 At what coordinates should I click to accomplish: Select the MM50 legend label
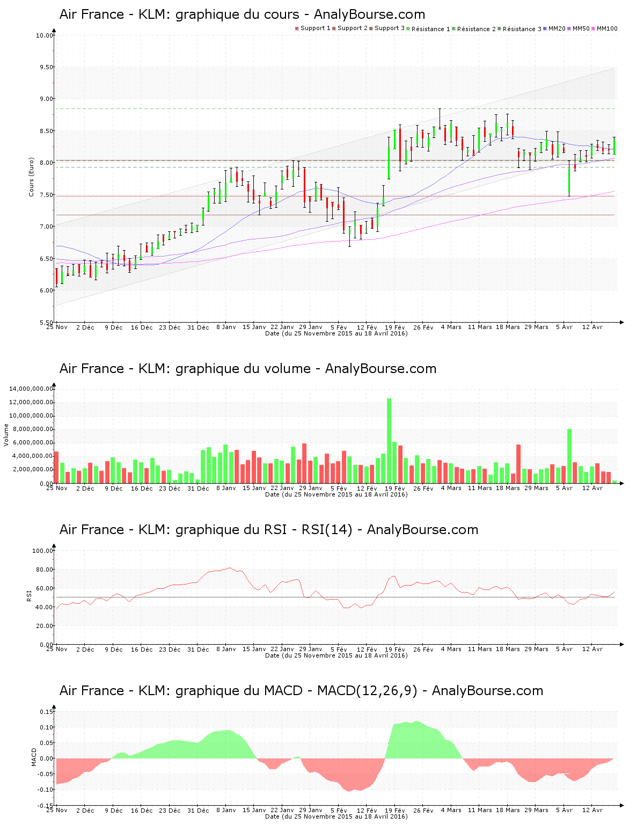[581, 28]
